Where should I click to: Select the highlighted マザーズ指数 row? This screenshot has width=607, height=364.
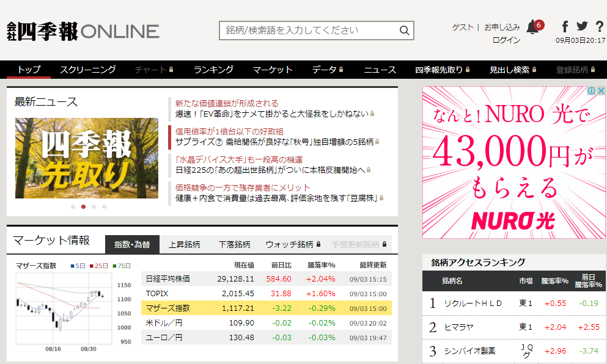pos(267,308)
